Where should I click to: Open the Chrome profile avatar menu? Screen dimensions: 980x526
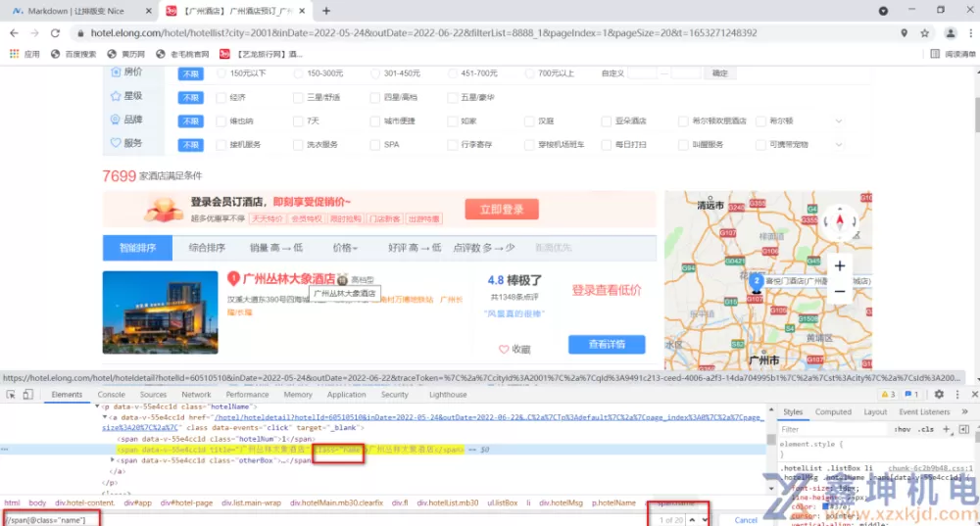[950, 33]
